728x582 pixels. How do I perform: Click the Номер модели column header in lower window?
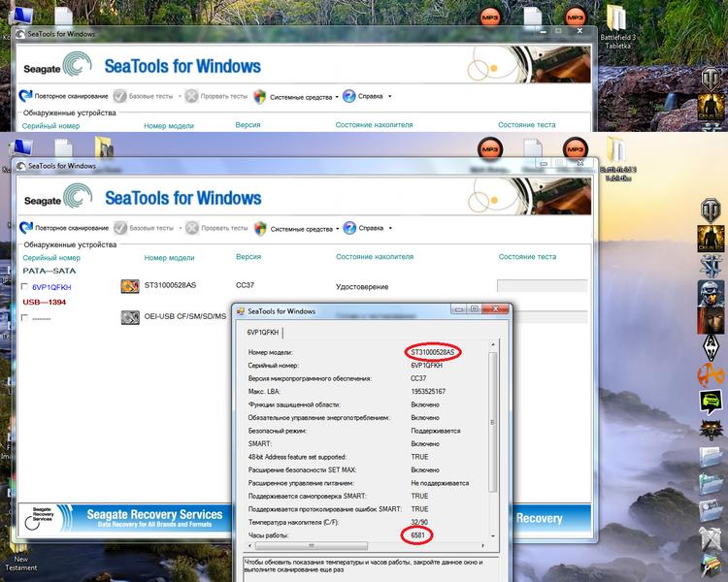tap(170, 258)
